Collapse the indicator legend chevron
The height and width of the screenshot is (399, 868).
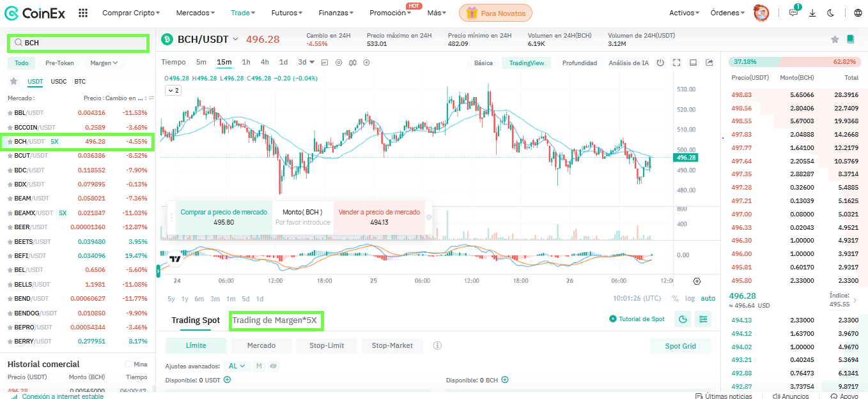[x=173, y=91]
